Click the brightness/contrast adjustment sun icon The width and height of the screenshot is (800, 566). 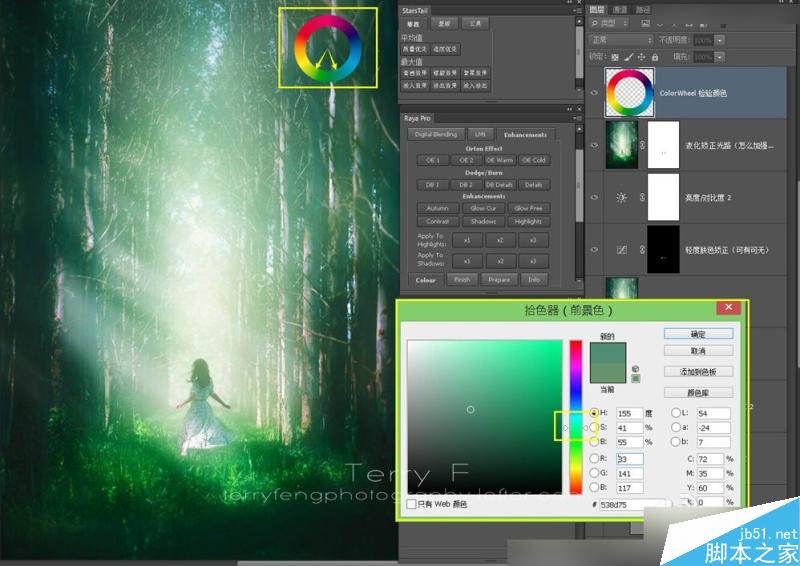pos(621,198)
